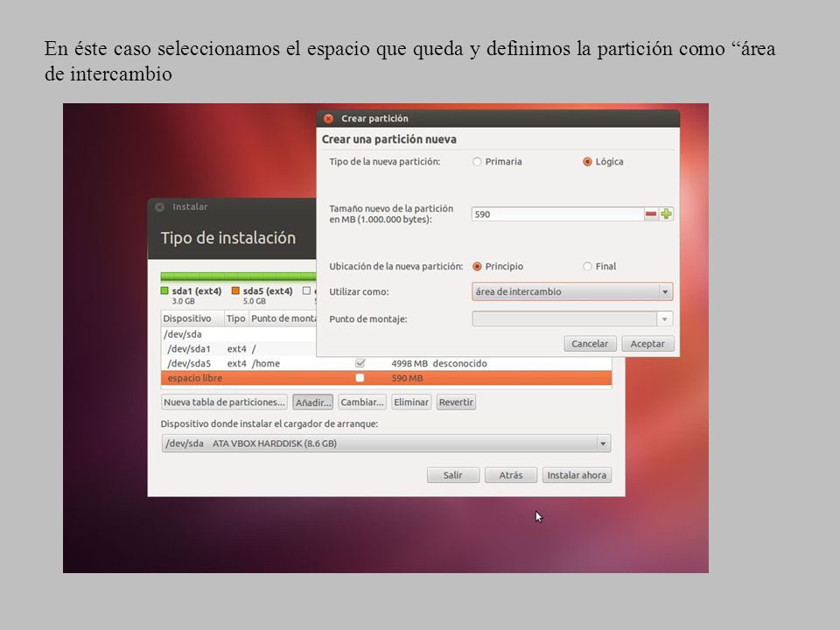The width and height of the screenshot is (840, 630).
Task: Click the green sda1 legend swatch
Action: (164, 290)
